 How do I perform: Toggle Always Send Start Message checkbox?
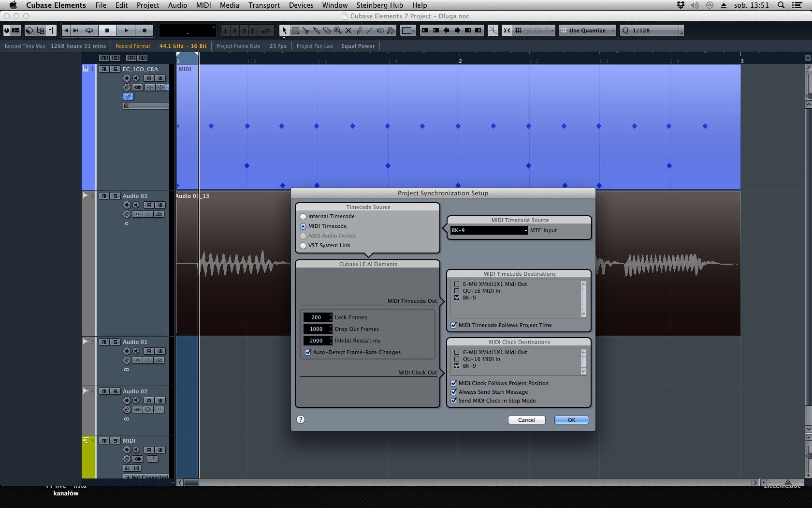(453, 392)
